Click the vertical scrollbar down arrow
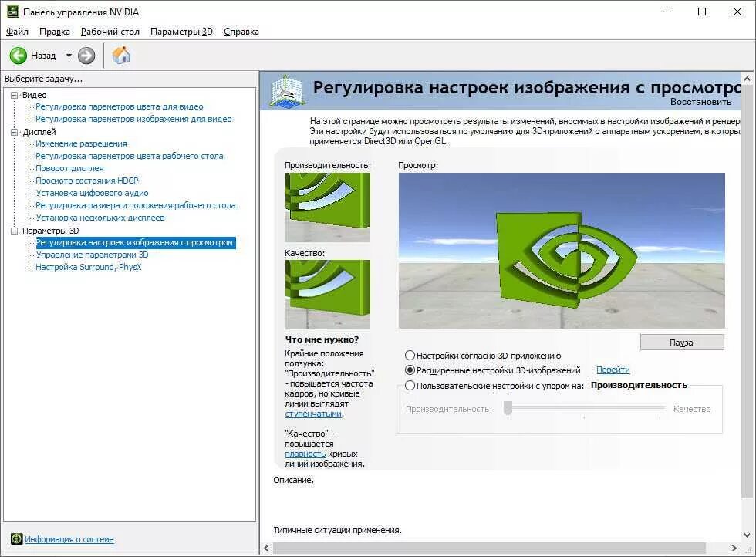756x557 pixels. coord(747,535)
